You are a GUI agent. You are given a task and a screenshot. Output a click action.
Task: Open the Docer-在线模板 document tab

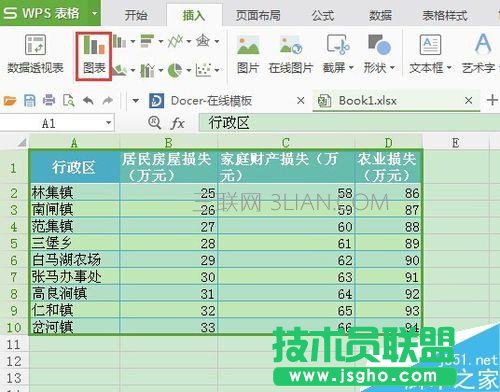click(x=211, y=101)
